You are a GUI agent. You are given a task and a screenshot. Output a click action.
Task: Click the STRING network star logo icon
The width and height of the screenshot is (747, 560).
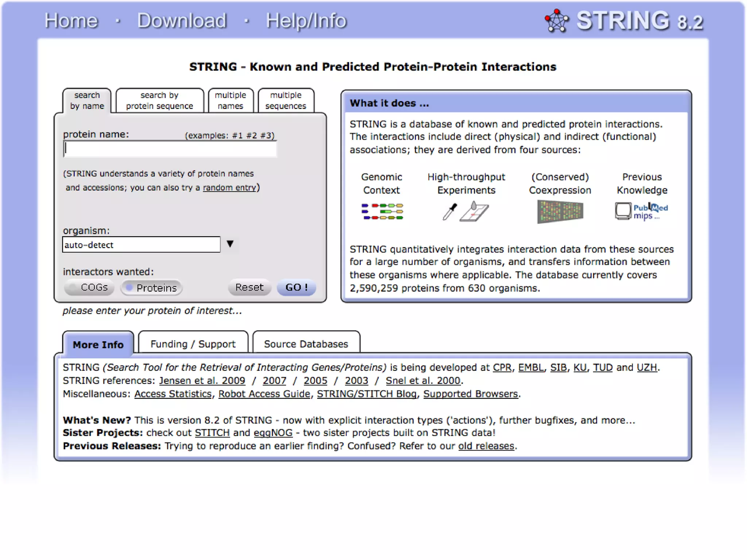(x=557, y=21)
